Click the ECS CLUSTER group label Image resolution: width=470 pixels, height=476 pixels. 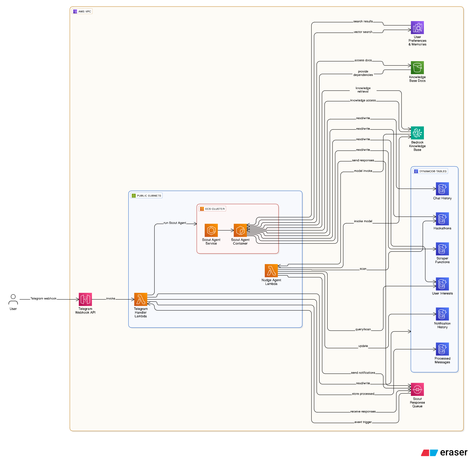(212, 208)
